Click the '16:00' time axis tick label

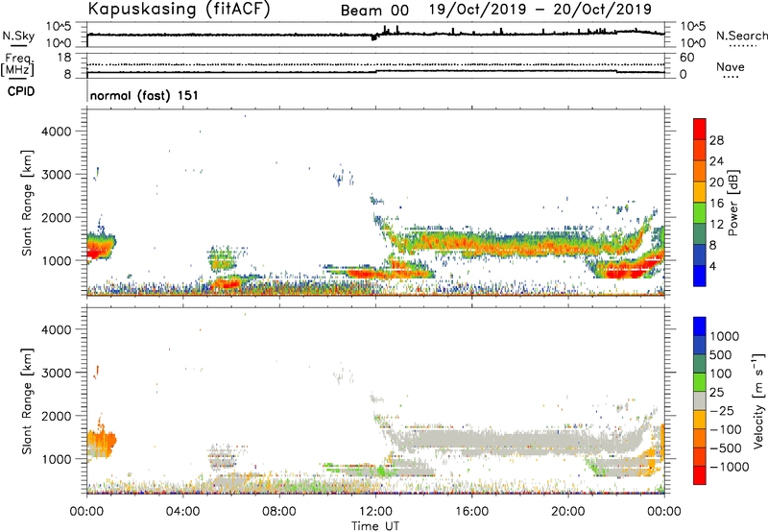[471, 512]
